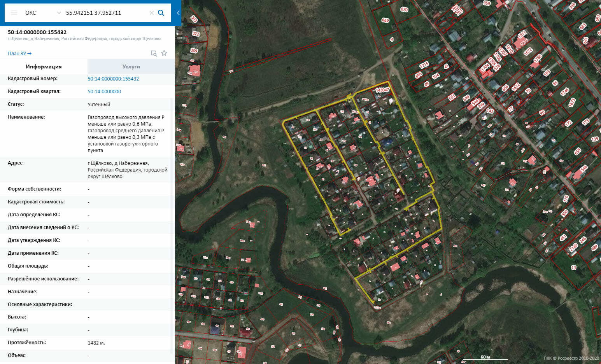Image resolution: width=601 pixels, height=364 pixels.
Task: Click the Протяжённость label
Action: click(27, 343)
